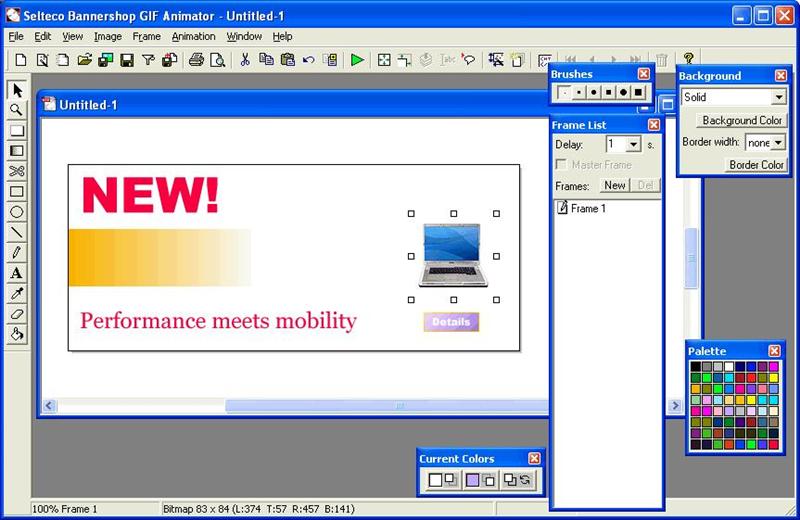Select the largest square brush
Image resolution: width=800 pixels, height=520 pixels.
(639, 93)
